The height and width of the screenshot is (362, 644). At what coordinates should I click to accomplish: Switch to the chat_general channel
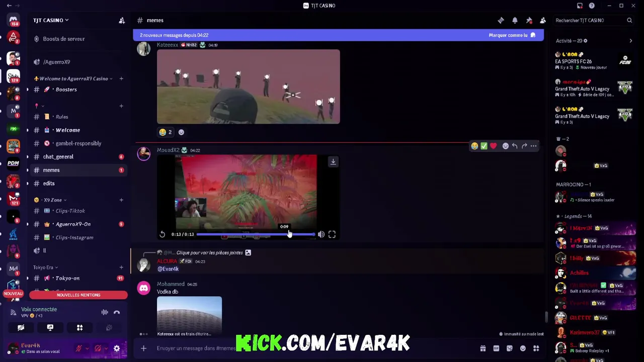pyautogui.click(x=78, y=157)
